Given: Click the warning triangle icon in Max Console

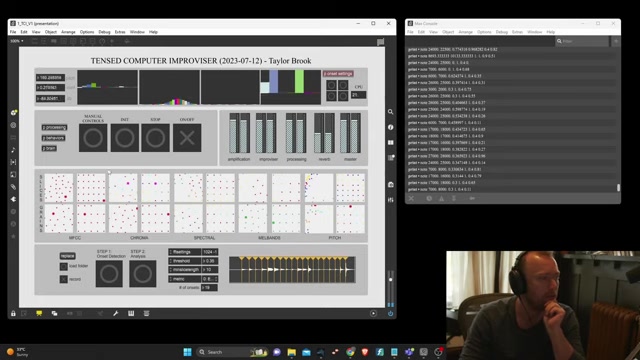Looking at the screenshot, I should (441, 198).
